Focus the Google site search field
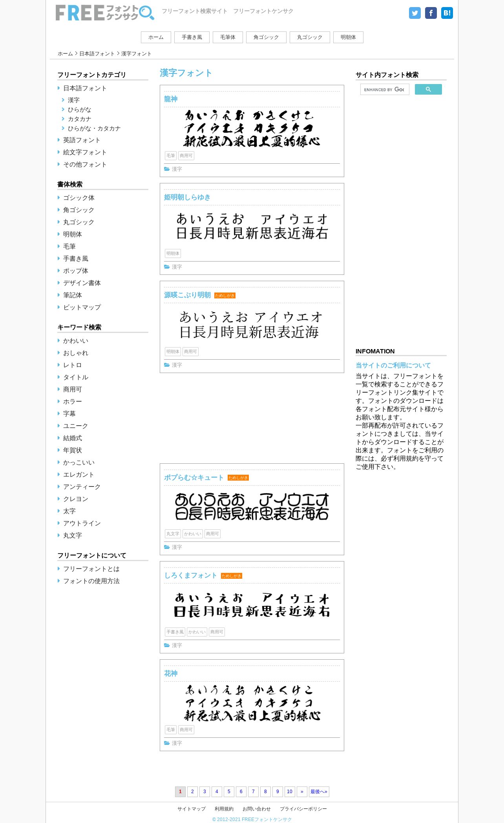 point(385,90)
